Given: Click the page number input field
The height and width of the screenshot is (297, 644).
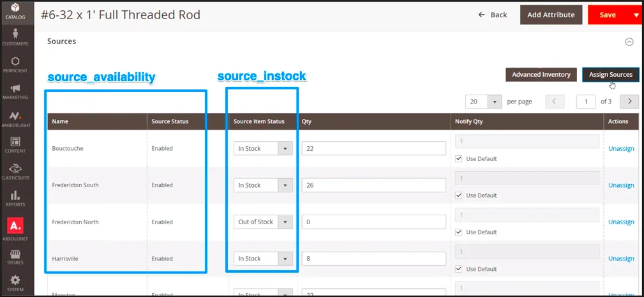Looking at the screenshot, I should point(586,102).
